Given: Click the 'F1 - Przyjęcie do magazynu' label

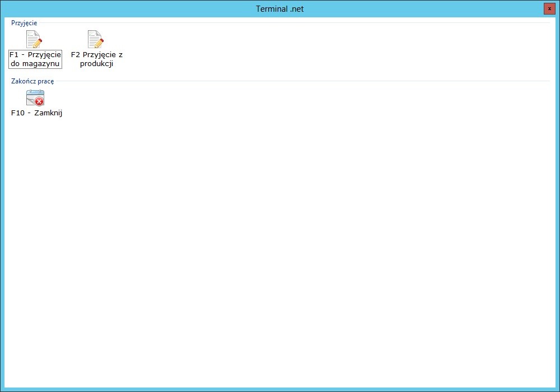Looking at the screenshot, I should point(35,59).
